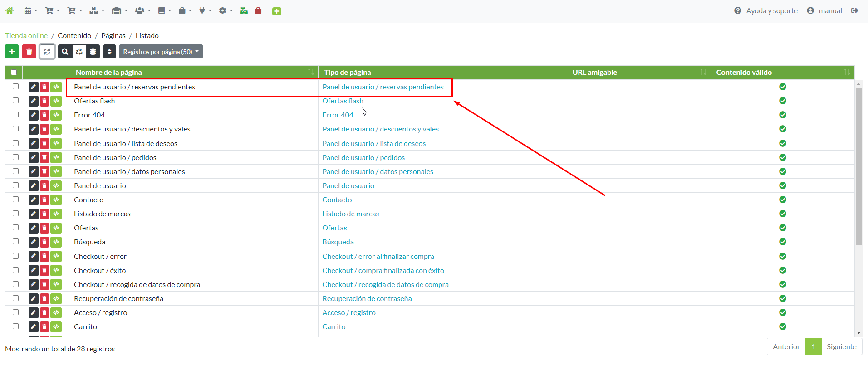Screen dimensions: 868x365
Task: Click the refresh list icon
Action: [47, 52]
